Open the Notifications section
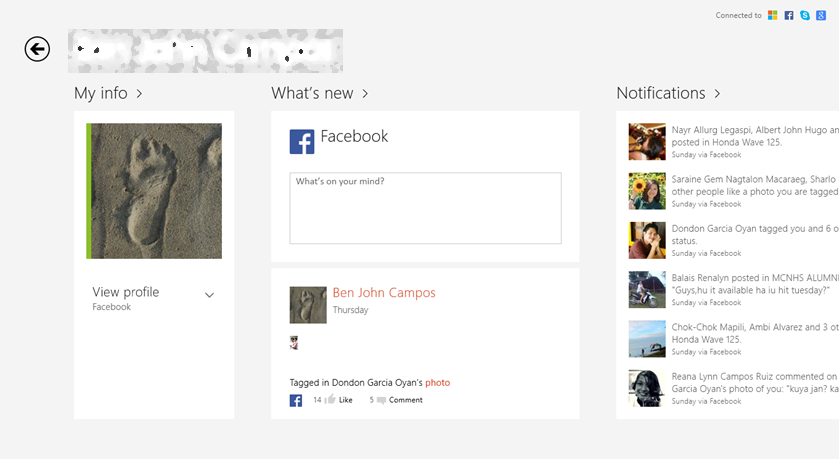Image resolution: width=839 pixels, height=459 pixels. [x=668, y=93]
